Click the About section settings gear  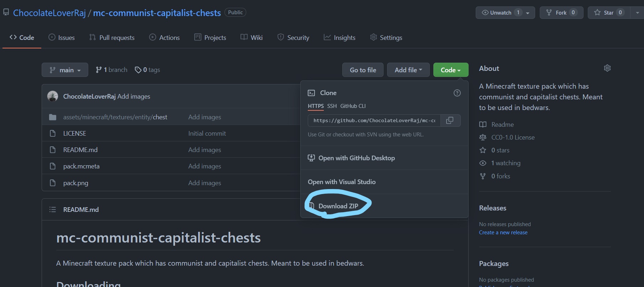tap(607, 68)
